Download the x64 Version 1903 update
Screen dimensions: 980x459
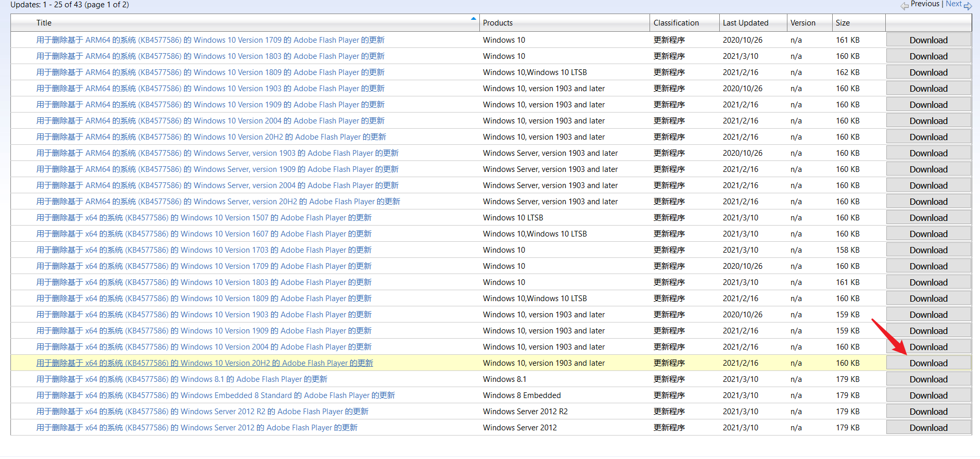928,315
